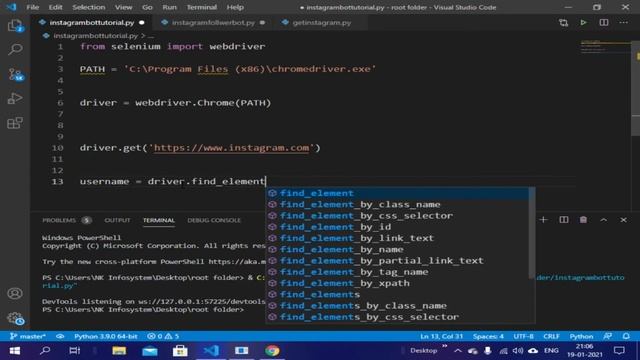Click the code minimap overview

click(x=605, y=47)
